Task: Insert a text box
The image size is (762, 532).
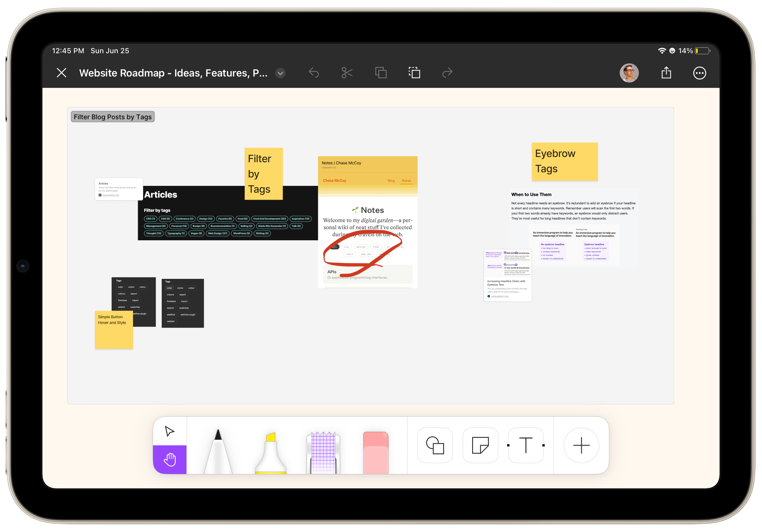Action: 526,445
